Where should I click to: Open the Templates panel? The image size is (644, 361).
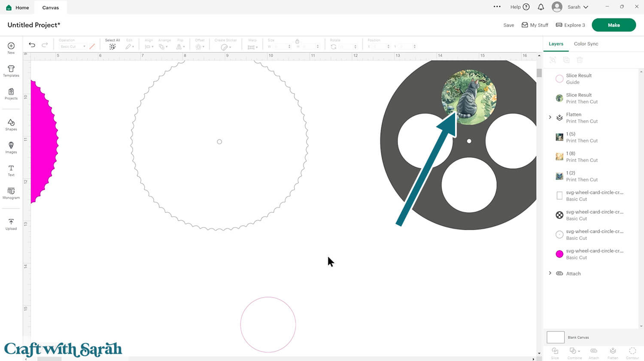click(x=11, y=69)
